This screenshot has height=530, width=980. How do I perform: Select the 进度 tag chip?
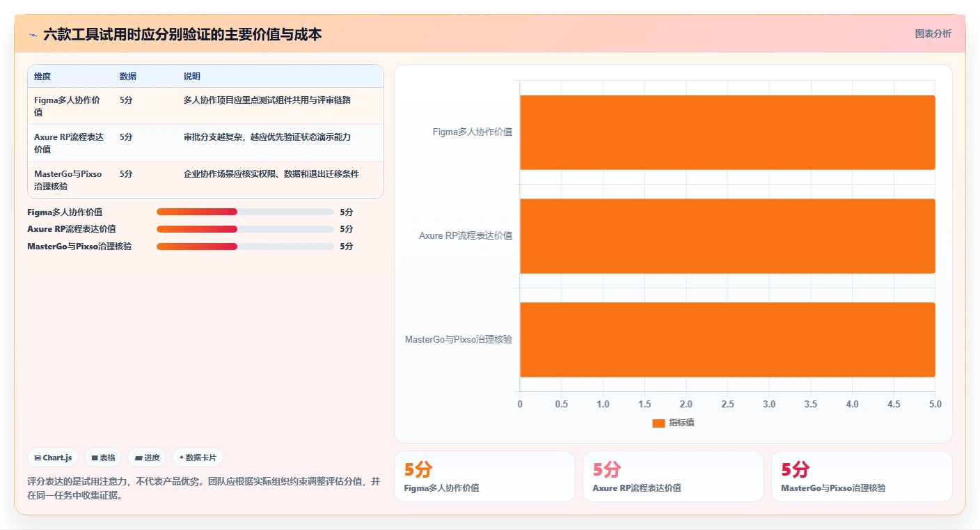pos(147,458)
